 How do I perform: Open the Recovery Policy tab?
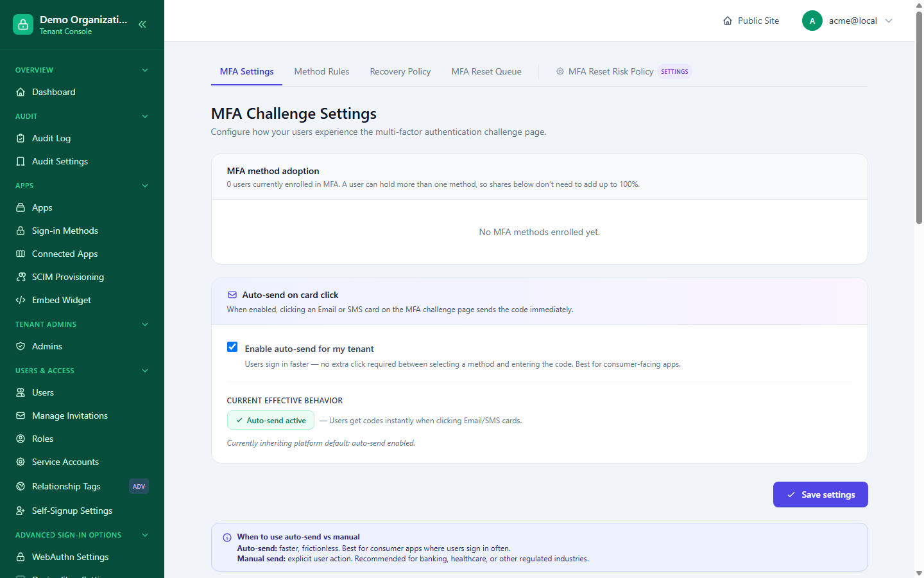coord(400,71)
